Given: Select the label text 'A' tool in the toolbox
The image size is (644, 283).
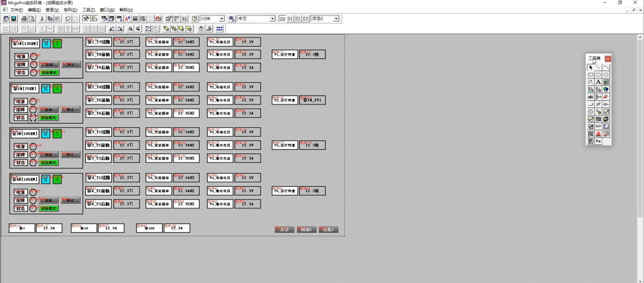Looking at the screenshot, I should coord(599,82).
